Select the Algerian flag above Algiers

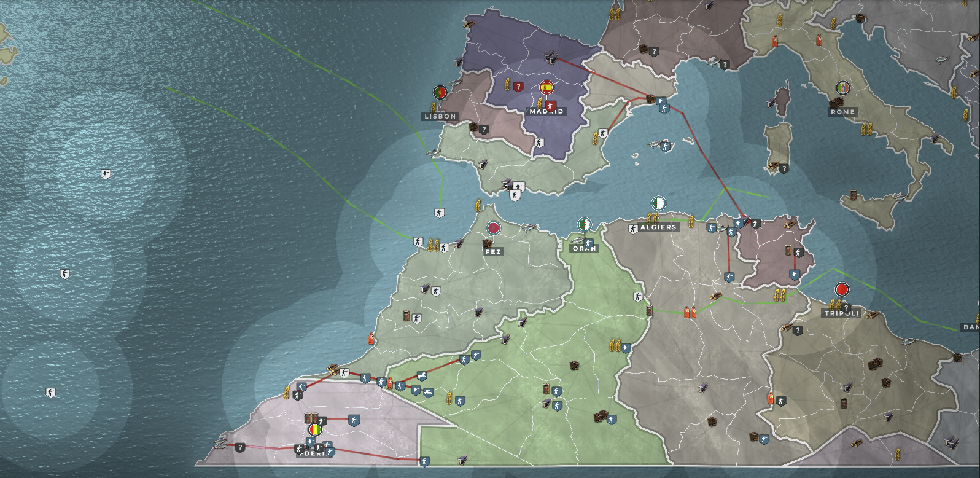click(658, 203)
